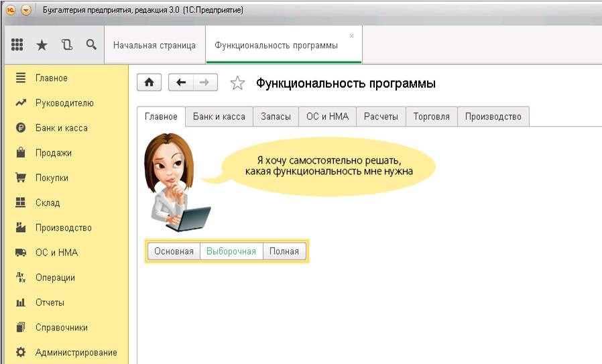Screen dimensions: 602x364
Task: Switch to Запасы tab
Action: [276, 117]
